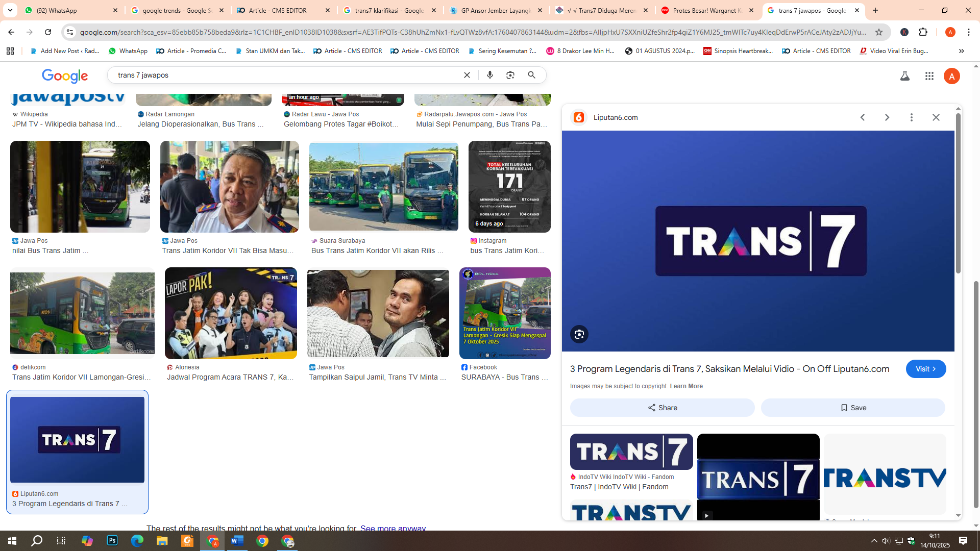Open Learn More copyright link
Image resolution: width=980 pixels, height=551 pixels.
coord(686,386)
